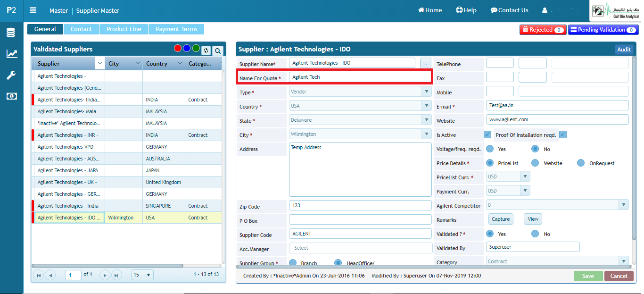Click the red status circle

click(x=178, y=48)
